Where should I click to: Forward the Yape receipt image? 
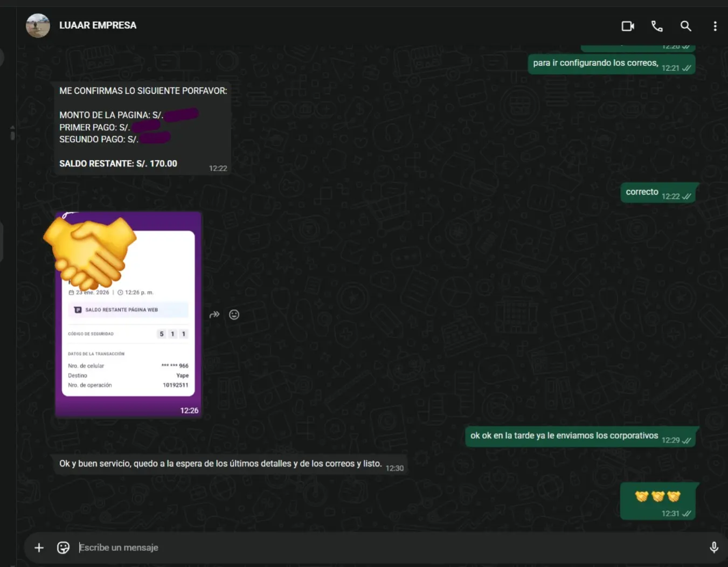[x=214, y=315]
